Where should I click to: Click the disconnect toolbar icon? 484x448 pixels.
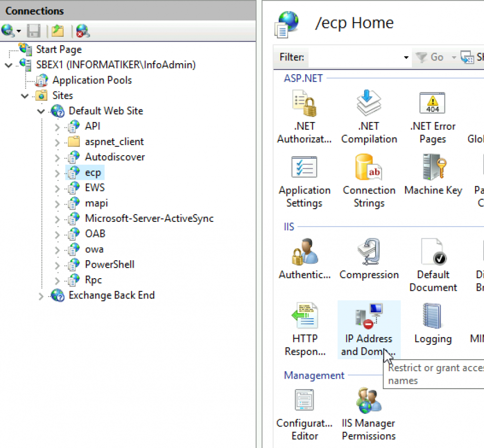pos(82,31)
